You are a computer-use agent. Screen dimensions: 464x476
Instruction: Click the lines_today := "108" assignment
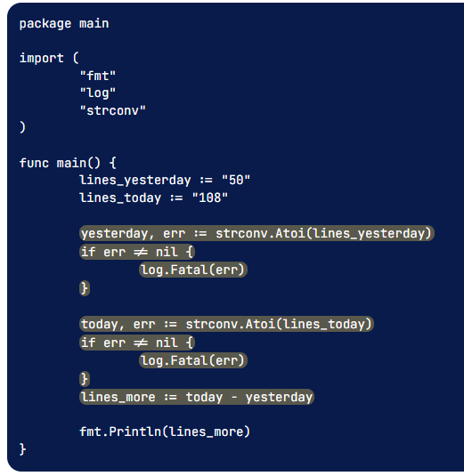154,198
